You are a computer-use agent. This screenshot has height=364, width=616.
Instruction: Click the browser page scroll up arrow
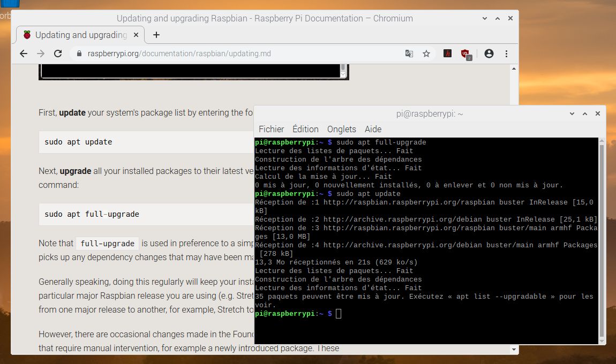[x=514, y=69]
